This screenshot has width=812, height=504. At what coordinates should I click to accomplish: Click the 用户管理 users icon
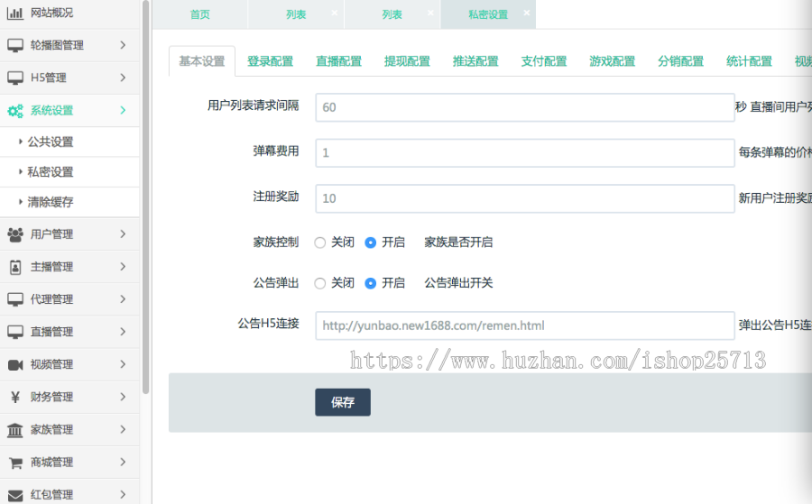[15, 234]
